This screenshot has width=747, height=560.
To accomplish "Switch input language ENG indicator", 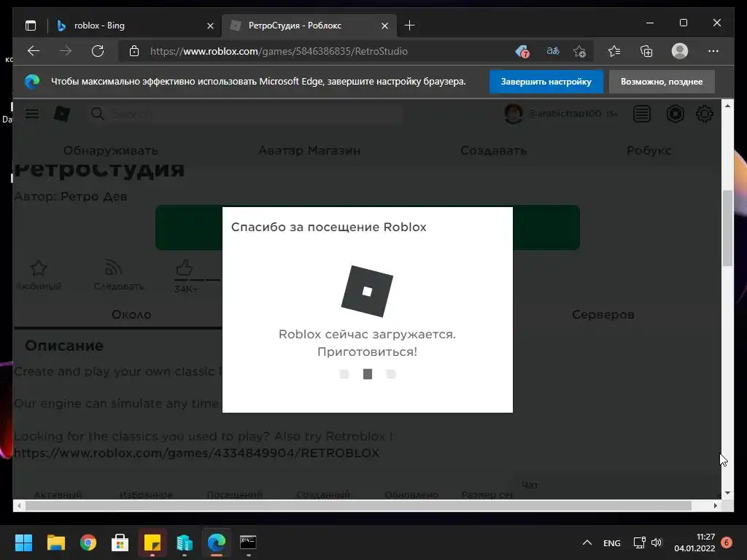I will [x=612, y=542].
